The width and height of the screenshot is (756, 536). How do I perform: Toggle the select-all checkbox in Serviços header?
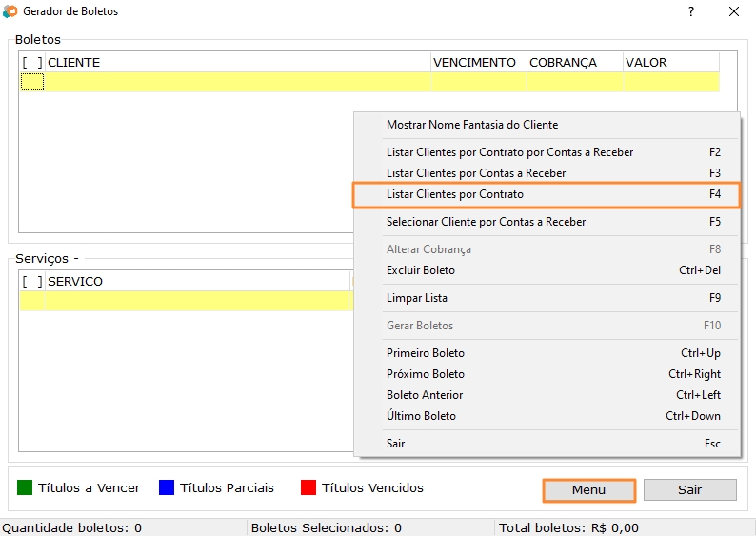pyautogui.click(x=31, y=282)
